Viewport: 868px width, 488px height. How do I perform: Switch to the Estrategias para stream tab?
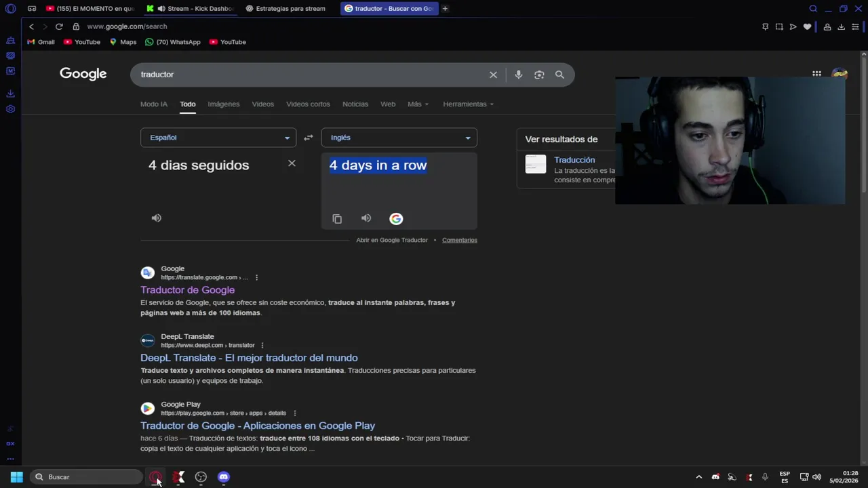coord(290,9)
